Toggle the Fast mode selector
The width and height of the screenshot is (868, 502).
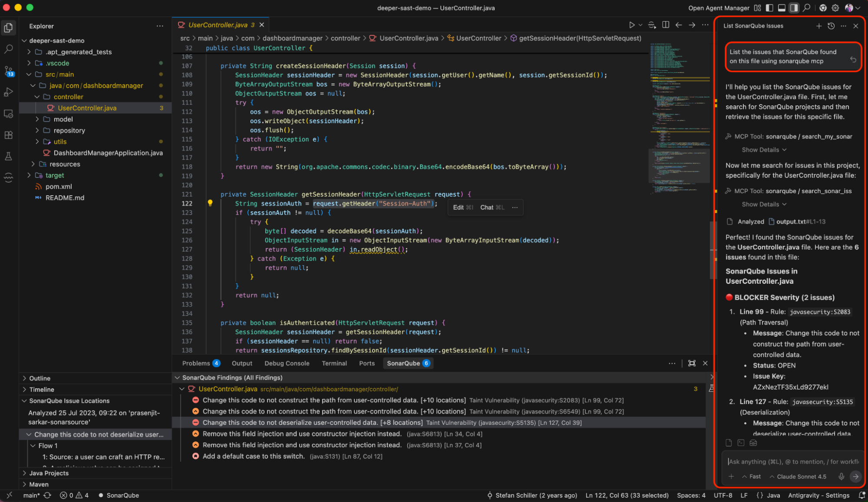[752, 476]
